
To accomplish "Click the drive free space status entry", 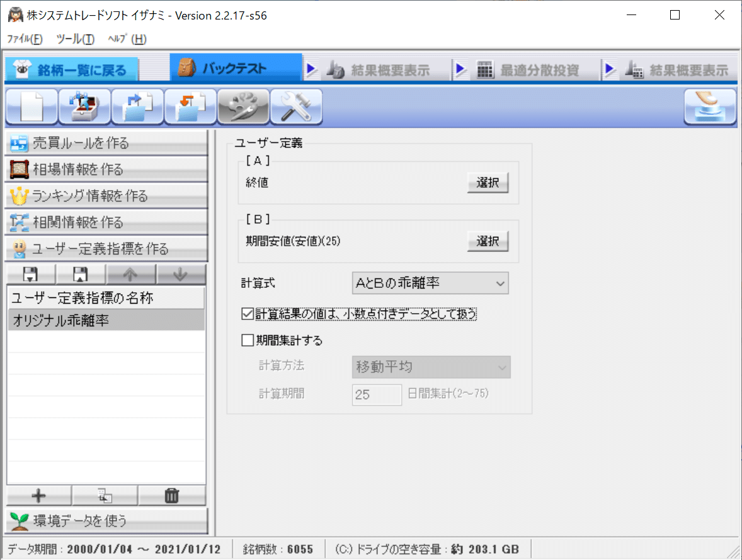I will click(x=427, y=549).
